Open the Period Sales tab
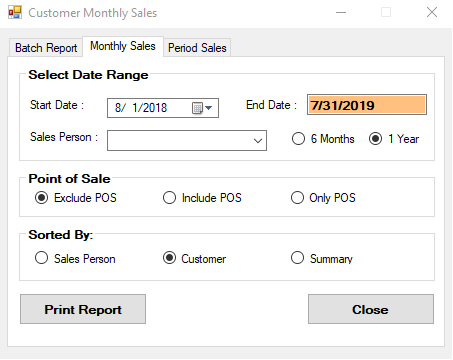This screenshot has width=453, height=360. point(197,48)
